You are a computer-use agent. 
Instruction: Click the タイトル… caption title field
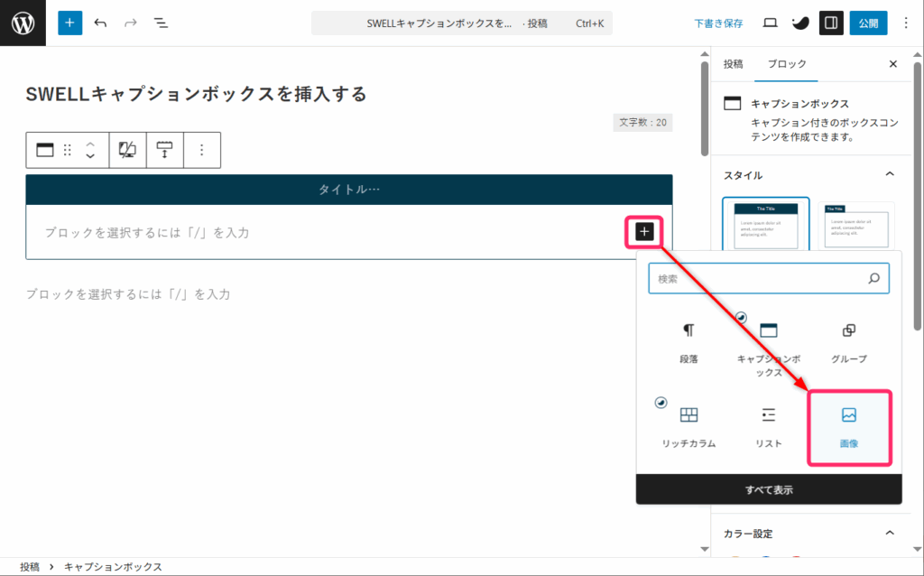(349, 190)
